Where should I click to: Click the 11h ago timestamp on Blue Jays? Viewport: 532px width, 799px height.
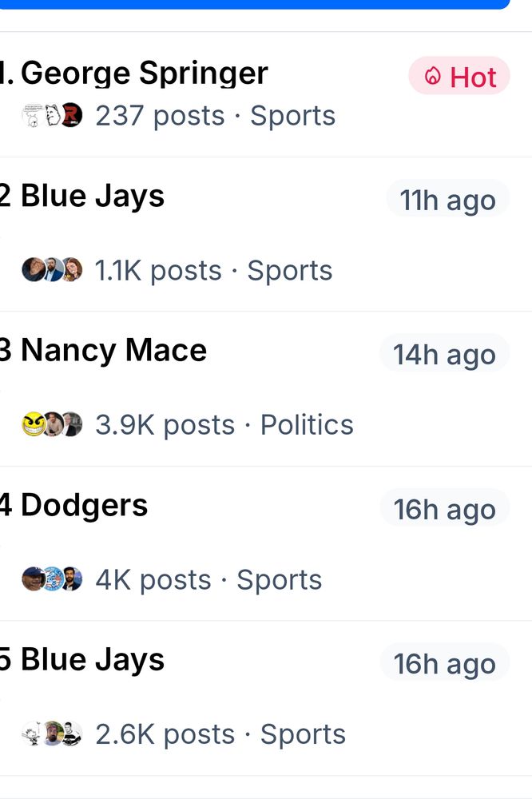pos(447,199)
